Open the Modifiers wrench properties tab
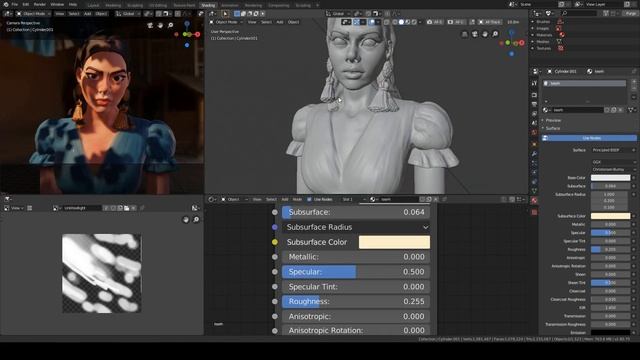Screen dimensions: 640x360 click(534, 154)
